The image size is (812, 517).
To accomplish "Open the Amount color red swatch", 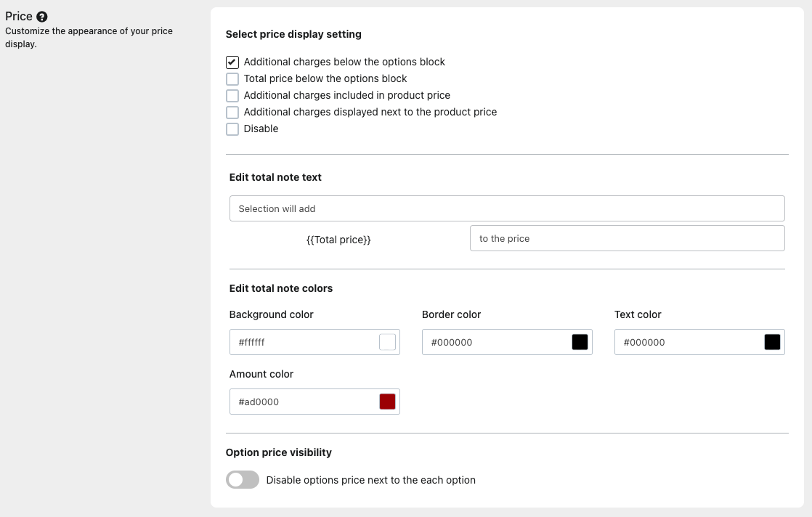I will point(387,402).
